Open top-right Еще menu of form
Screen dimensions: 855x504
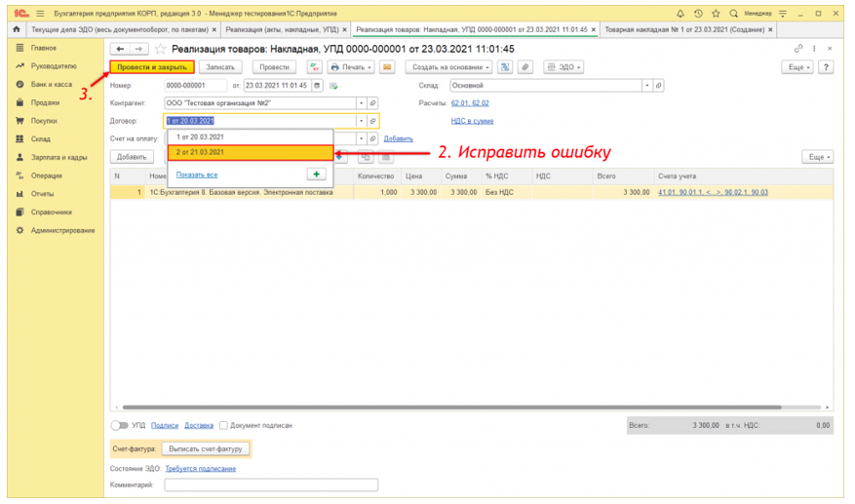coord(798,67)
